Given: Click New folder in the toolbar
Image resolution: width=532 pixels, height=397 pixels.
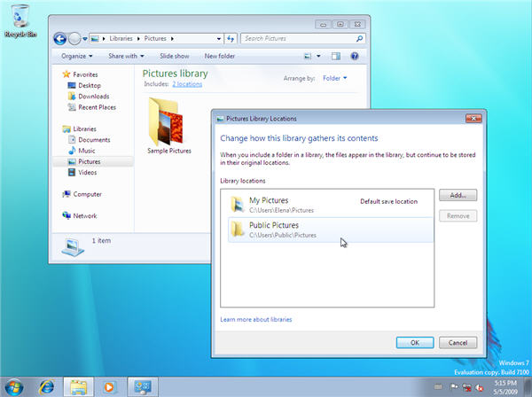Looking at the screenshot, I should (x=219, y=56).
